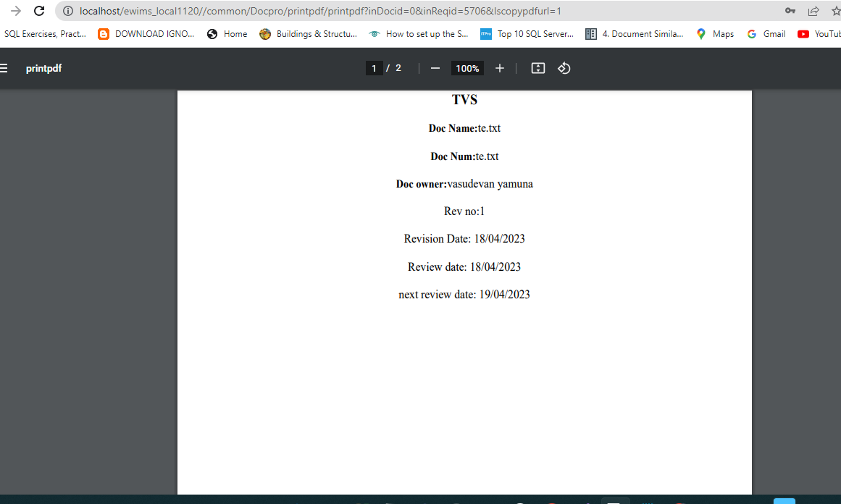Click 'Review date: 18/04/2023' text
Screen dimensions: 841x504
464,267
